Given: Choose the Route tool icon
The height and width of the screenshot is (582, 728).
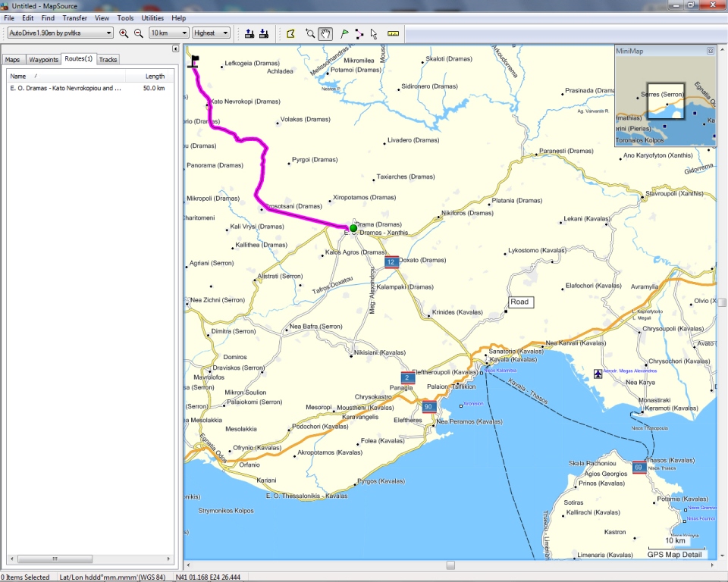Looking at the screenshot, I should (359, 33).
